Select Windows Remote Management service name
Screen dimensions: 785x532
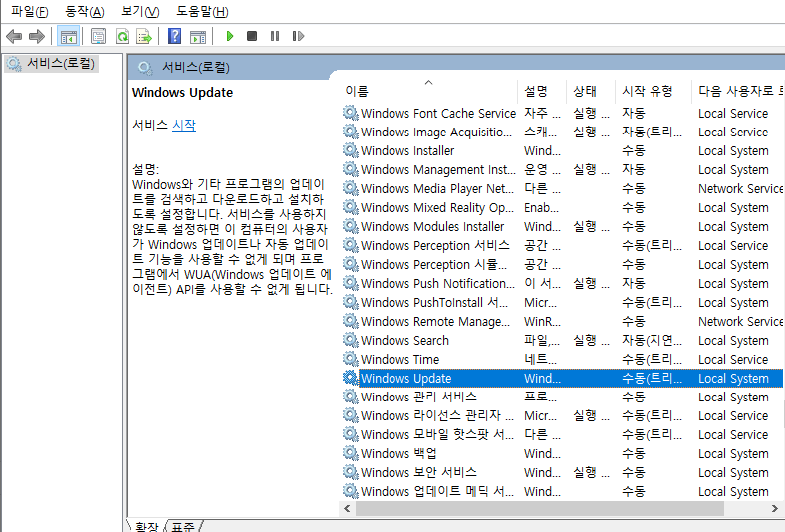[435, 322]
